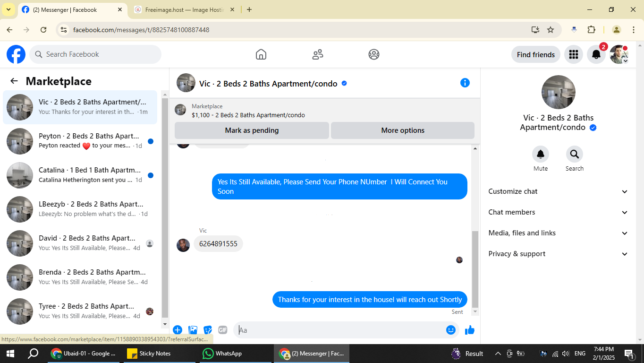
Task: Open the account profile picture menu
Action: tap(619, 54)
